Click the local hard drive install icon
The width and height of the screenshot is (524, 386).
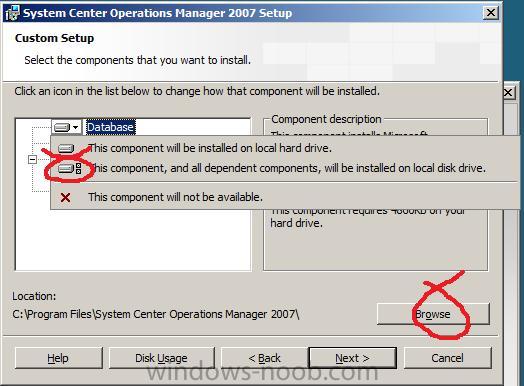[66, 148]
